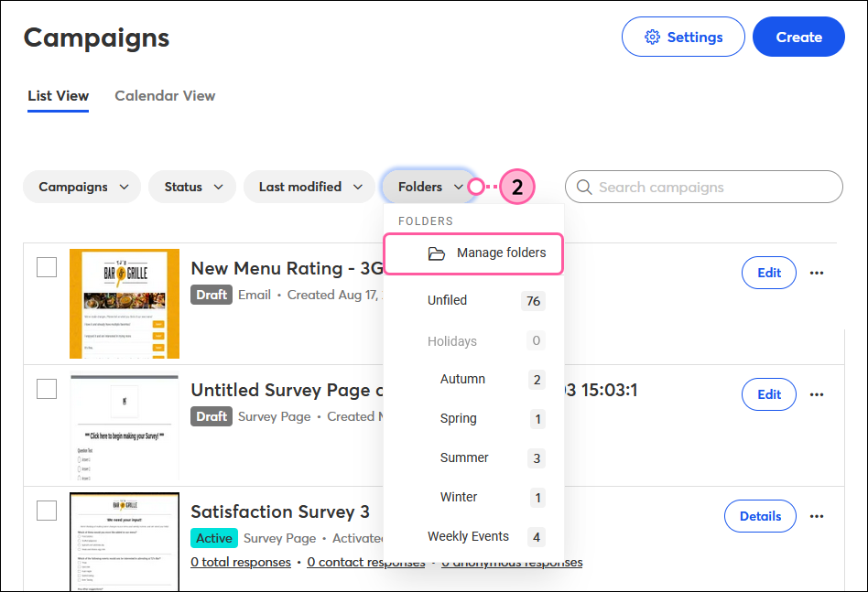Open the Last modified sort dropdown
This screenshot has height=592, width=868.
pyautogui.click(x=309, y=187)
